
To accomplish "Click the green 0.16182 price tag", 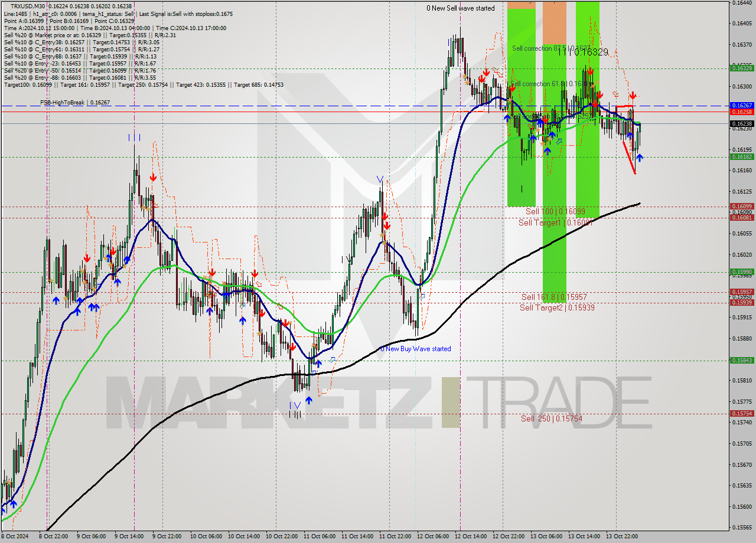I will pos(742,157).
